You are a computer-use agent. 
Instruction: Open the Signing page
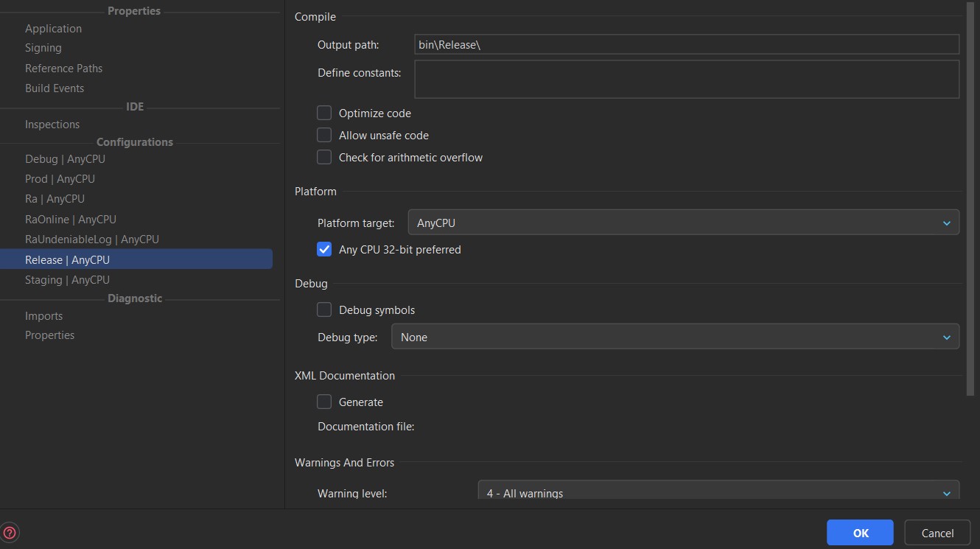click(x=43, y=47)
